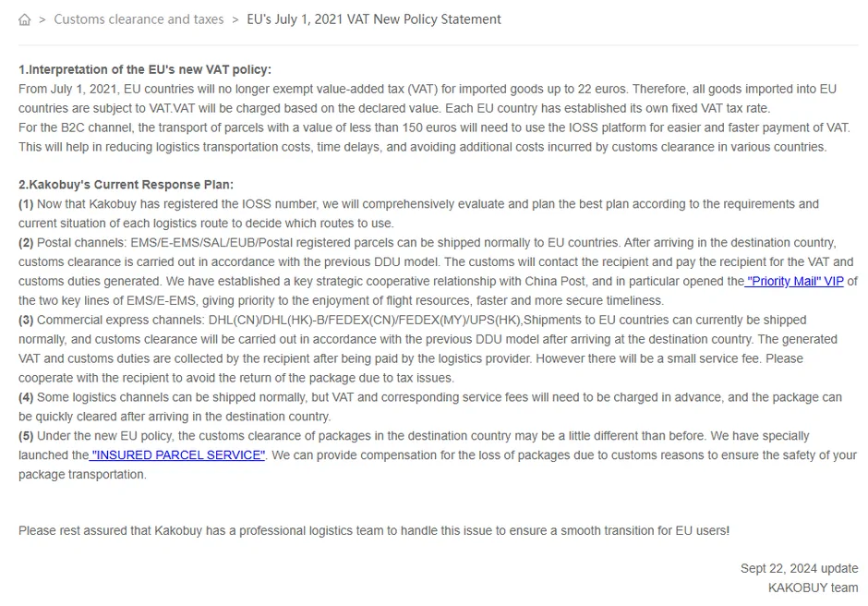Click the bold (3) Commercial express marker
Image resolution: width=868 pixels, height=606 pixels.
pos(26,321)
